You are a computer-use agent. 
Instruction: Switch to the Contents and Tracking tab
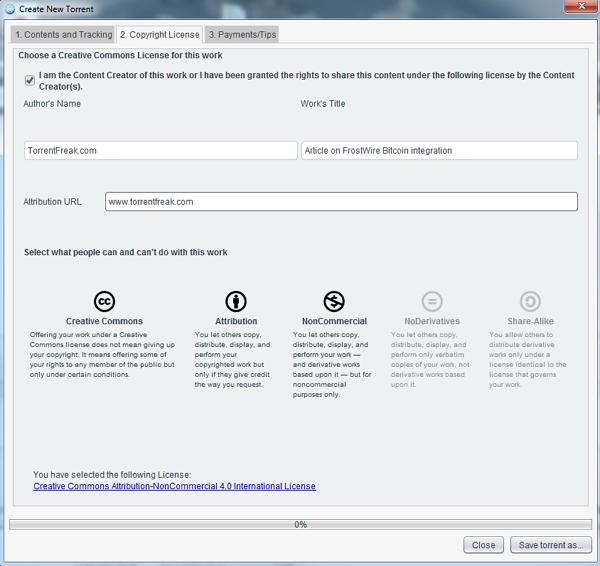63,34
